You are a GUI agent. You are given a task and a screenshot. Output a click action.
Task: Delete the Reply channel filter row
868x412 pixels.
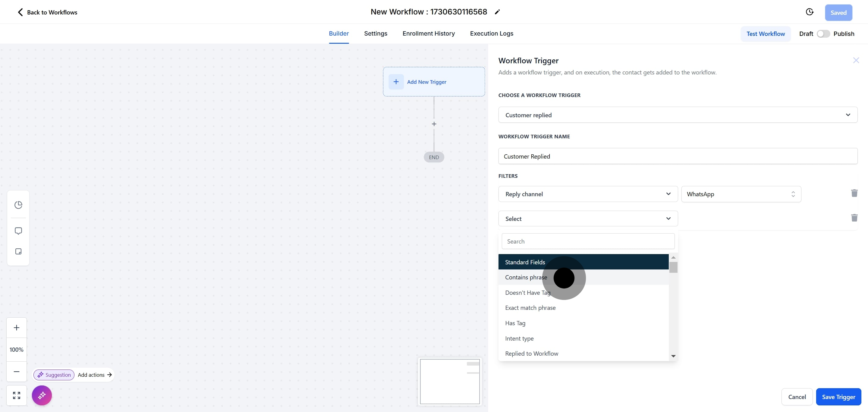854,193
